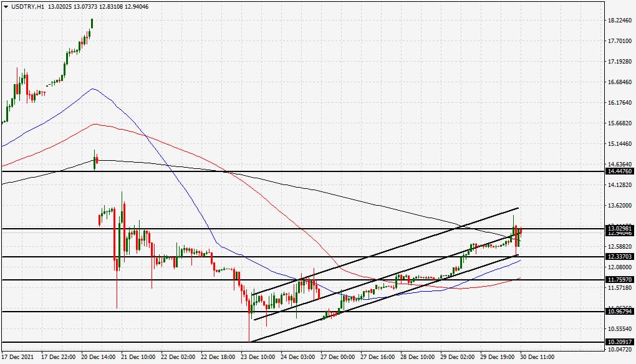Viewport: 636px width, 364px height.
Task: Click the 10.04720 price scale value
Action: point(620,349)
